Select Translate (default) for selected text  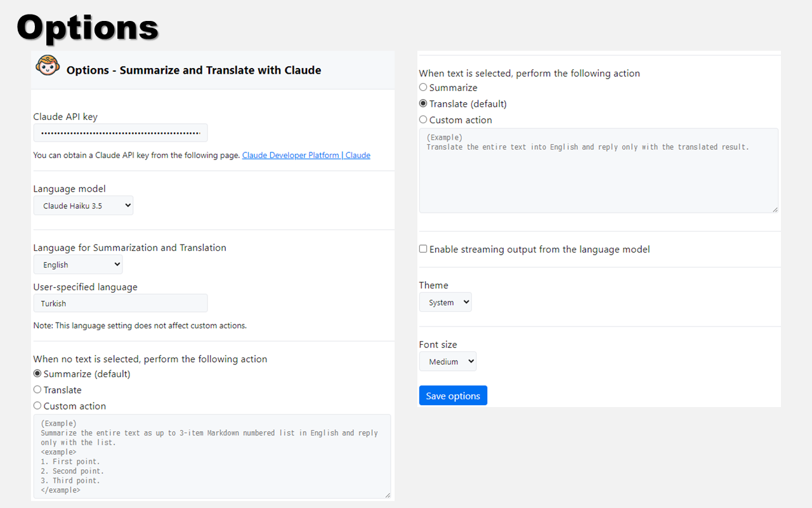(423, 104)
